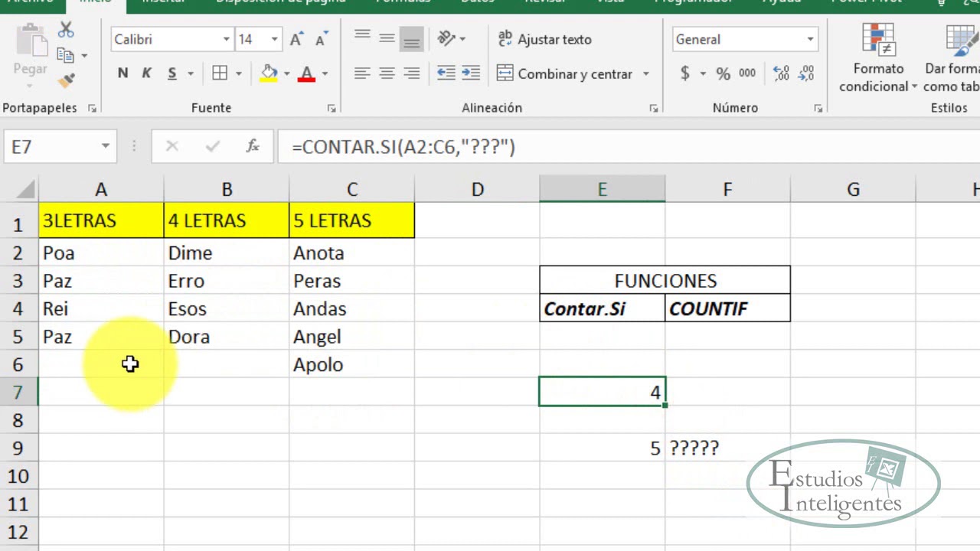The width and height of the screenshot is (980, 551).
Task: Toggle italic K formatting
Action: (147, 73)
